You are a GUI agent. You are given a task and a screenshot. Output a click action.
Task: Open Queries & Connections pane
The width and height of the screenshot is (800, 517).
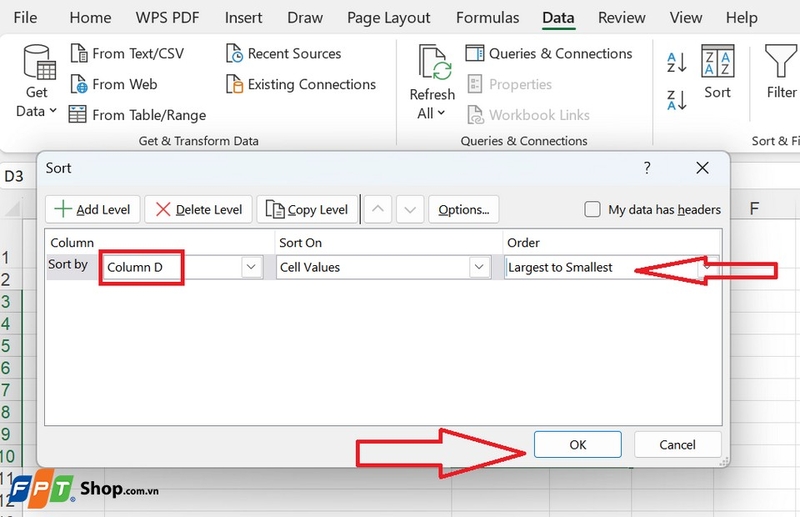pyautogui.click(x=549, y=53)
